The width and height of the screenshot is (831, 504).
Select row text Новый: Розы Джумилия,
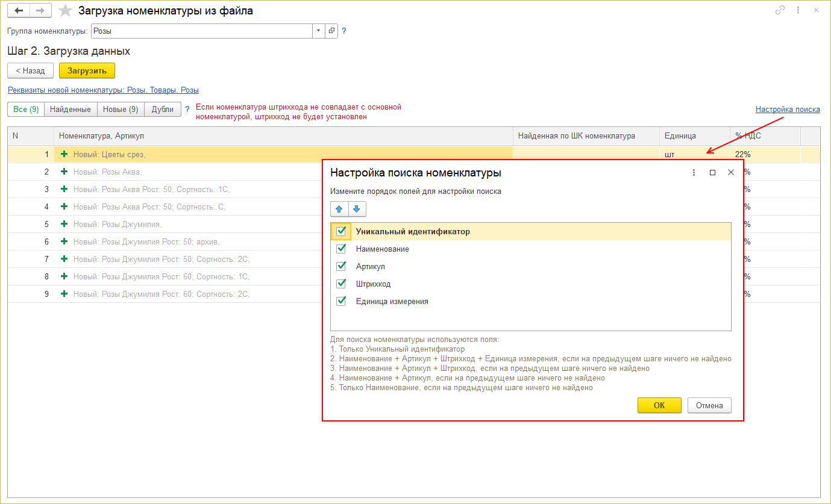(x=118, y=224)
